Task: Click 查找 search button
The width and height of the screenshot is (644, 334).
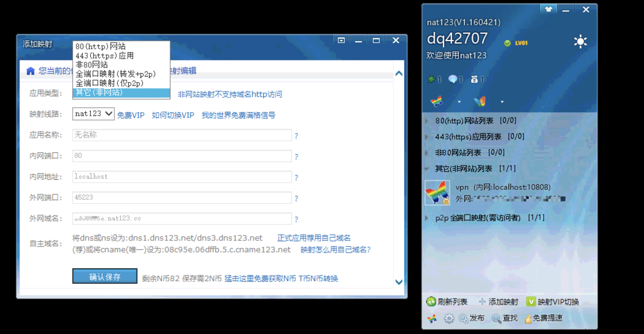Action: click(505, 318)
